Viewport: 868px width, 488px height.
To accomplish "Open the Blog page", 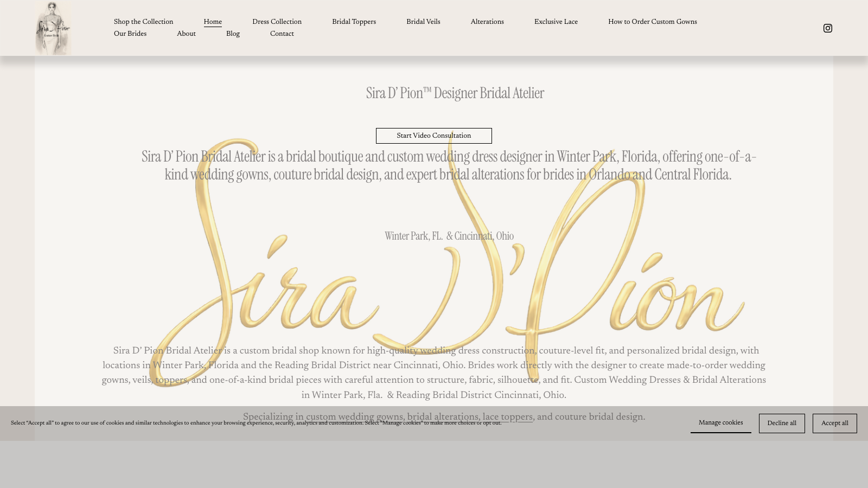I will tap(233, 34).
